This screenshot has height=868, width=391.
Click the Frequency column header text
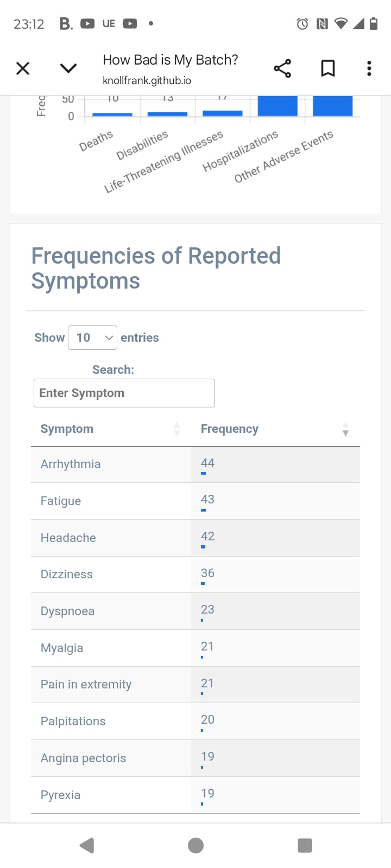230,429
